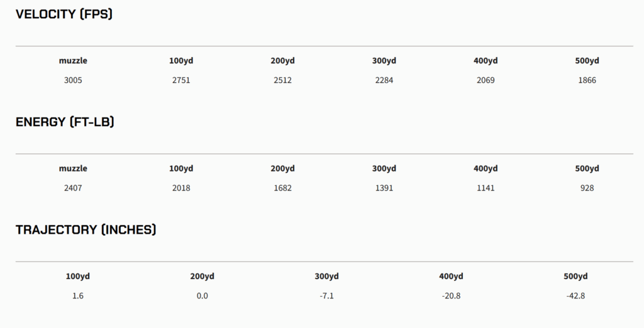Select the muzzle energy value 2407
644x328 pixels.
coord(73,188)
